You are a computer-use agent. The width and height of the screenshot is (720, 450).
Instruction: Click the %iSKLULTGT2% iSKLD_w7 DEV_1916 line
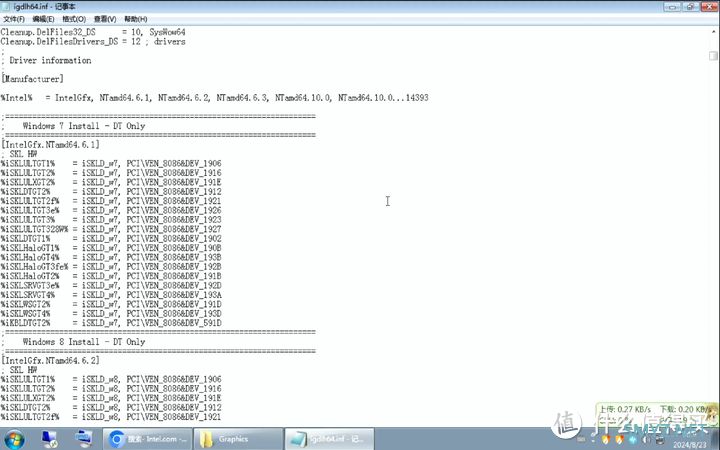click(x=111, y=173)
